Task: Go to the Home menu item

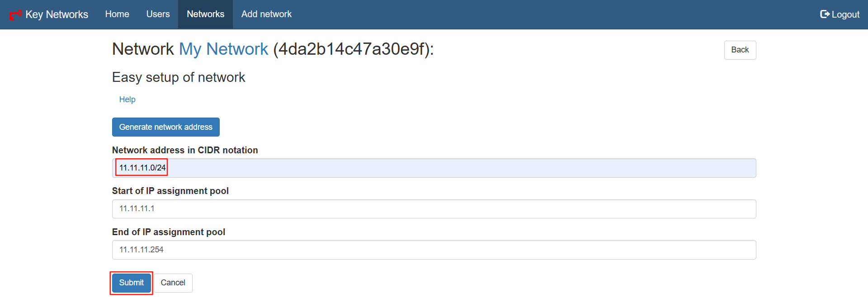Action: [x=117, y=14]
